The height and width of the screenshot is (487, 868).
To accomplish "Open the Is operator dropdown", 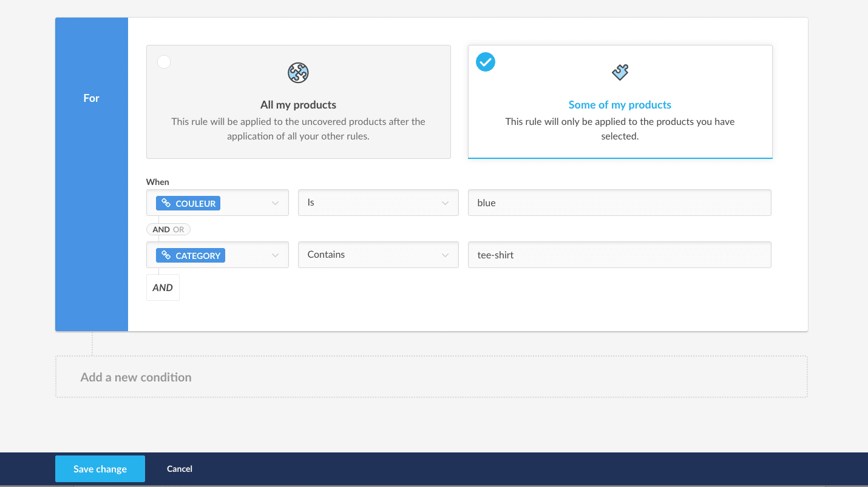I will (x=378, y=203).
